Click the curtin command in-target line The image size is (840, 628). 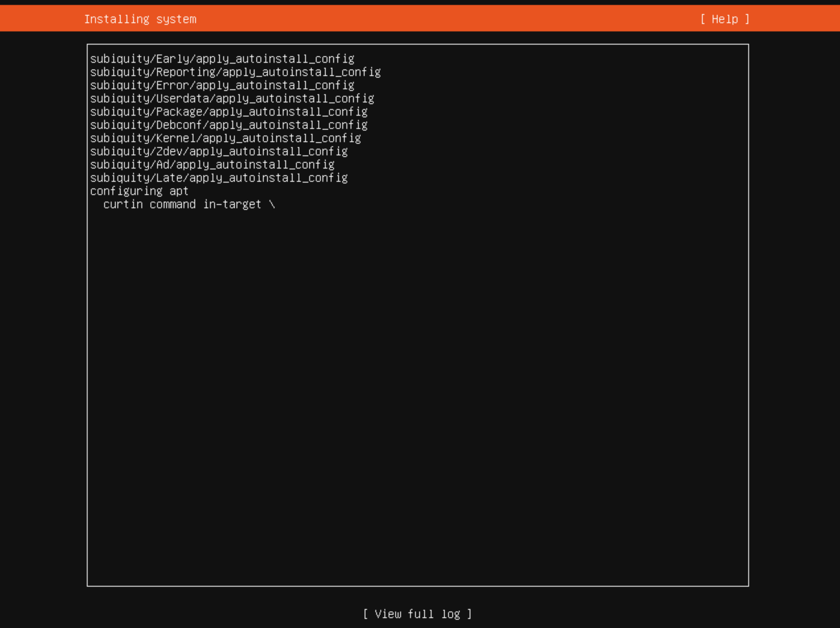[182, 204]
